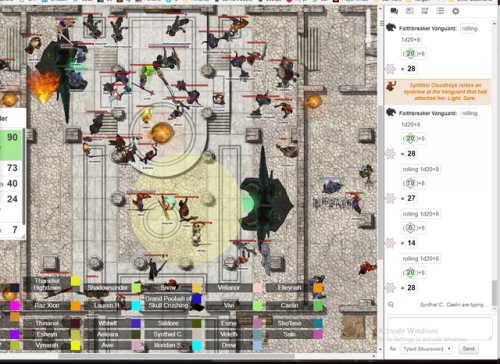The height and width of the screenshot is (364, 500).
Task: Open the Speaking As Tyleril Silversword dropdown
Action: 426,349
